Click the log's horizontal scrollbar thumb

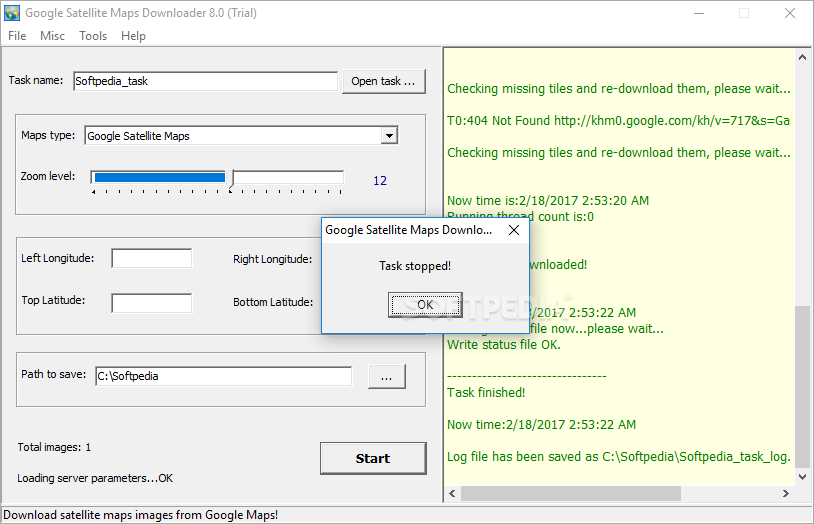coord(571,493)
